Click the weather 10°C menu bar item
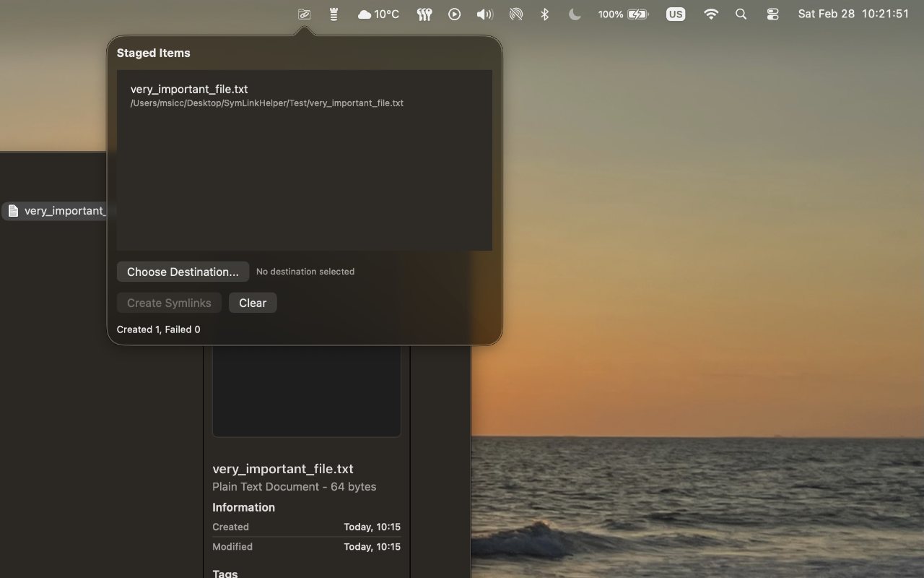Screen dimensions: 924x578 (376, 14)
